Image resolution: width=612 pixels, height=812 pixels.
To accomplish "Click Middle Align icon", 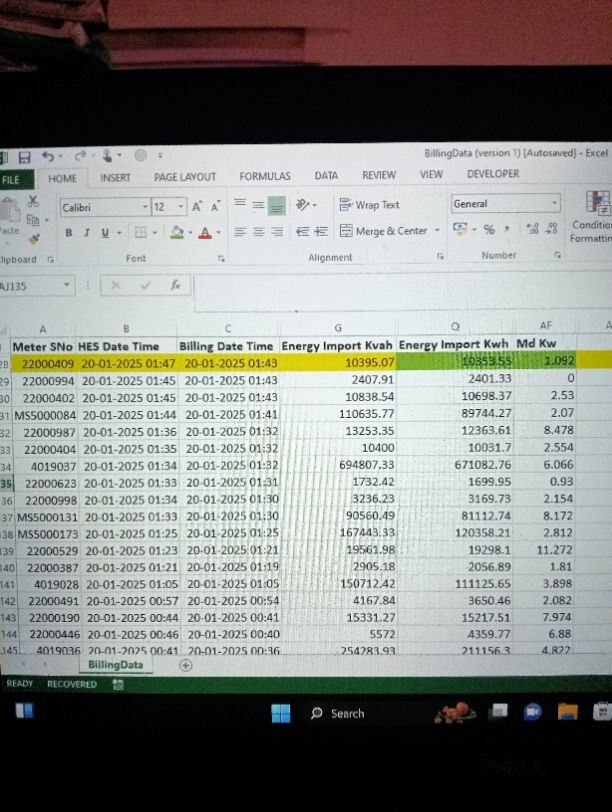I will 258,205.
